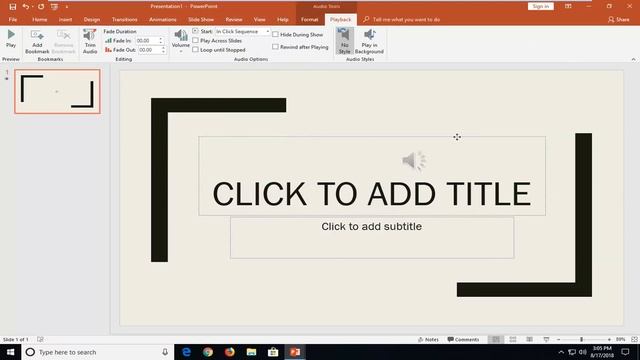The height and width of the screenshot is (360, 640).
Task: Switch to the Design tab
Action: coord(92,19)
